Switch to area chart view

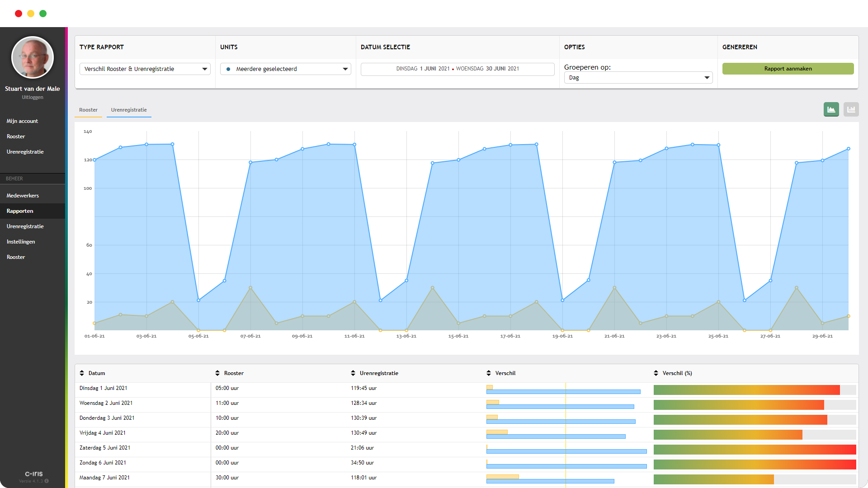(831, 109)
